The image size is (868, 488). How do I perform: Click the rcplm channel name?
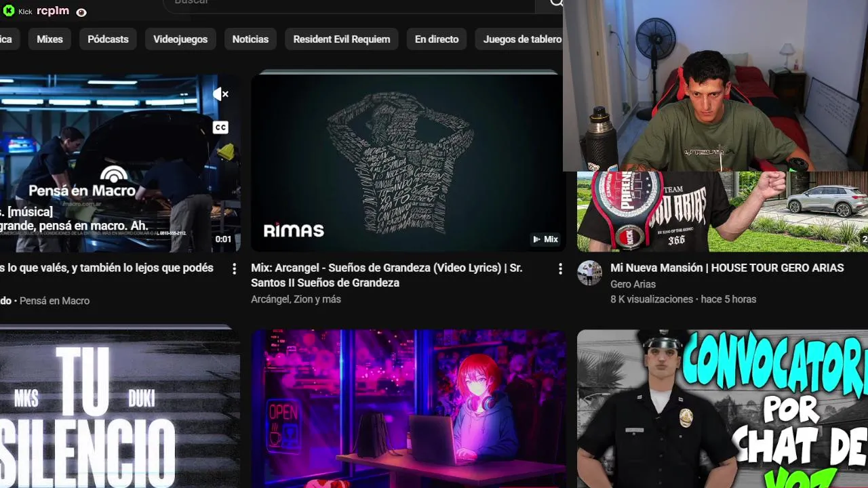coord(53,11)
